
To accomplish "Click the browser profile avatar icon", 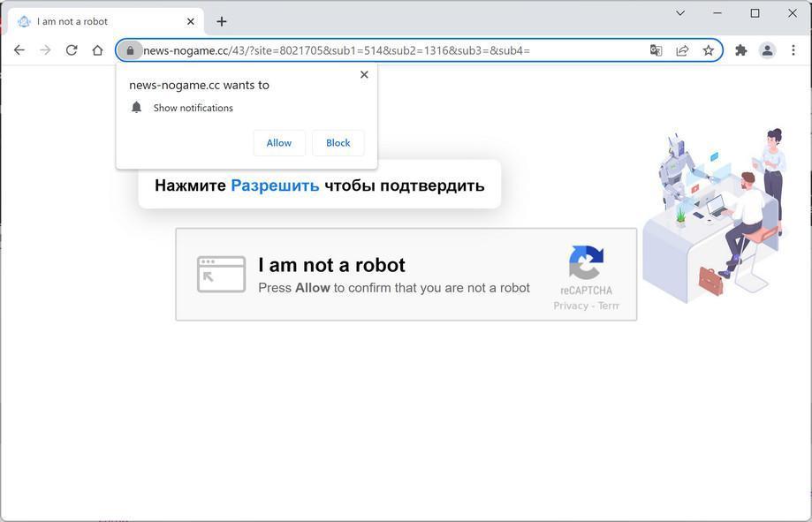I will [x=767, y=50].
